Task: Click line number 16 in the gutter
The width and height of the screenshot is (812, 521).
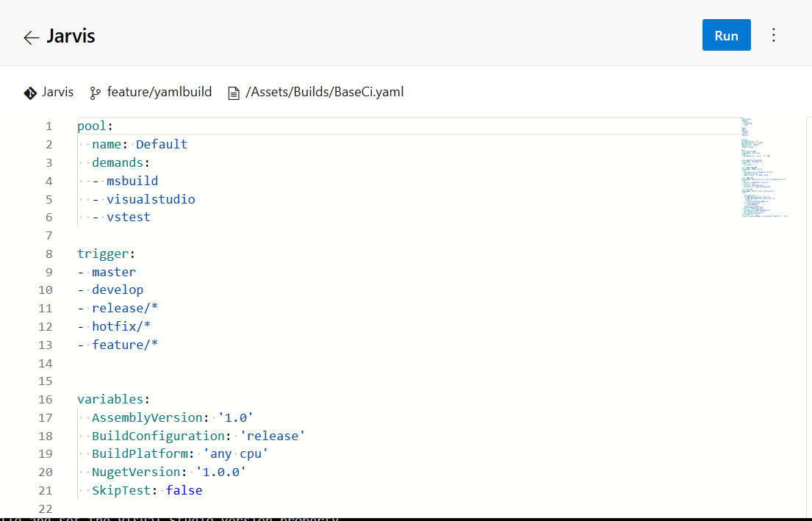Action: pos(46,399)
